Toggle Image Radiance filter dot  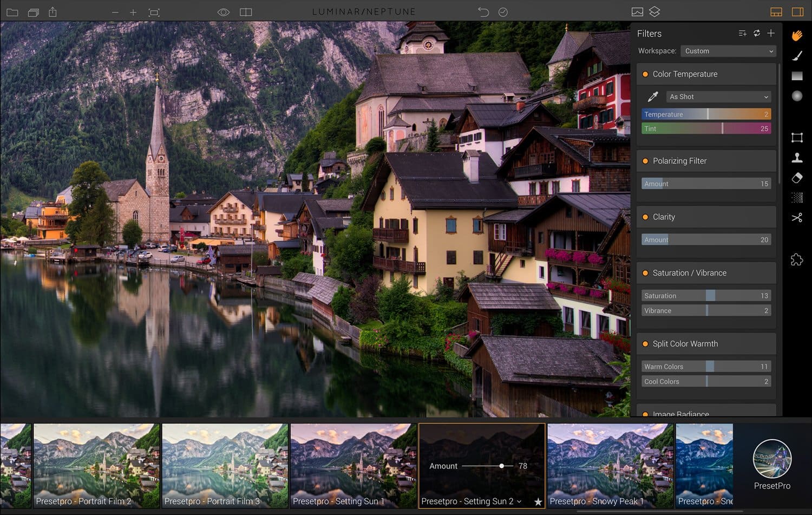pyautogui.click(x=645, y=414)
